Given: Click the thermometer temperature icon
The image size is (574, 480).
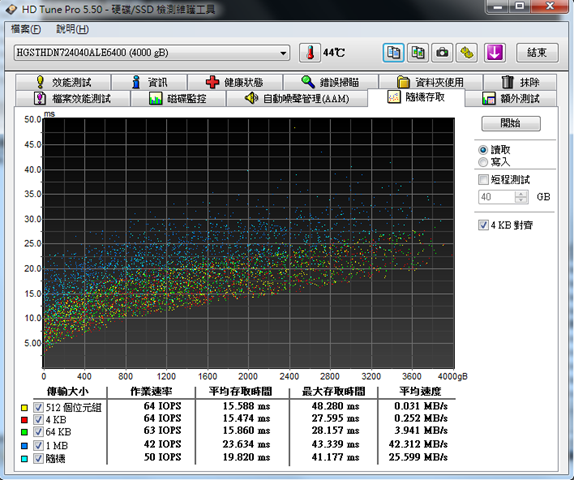Looking at the screenshot, I should pyautogui.click(x=310, y=53).
